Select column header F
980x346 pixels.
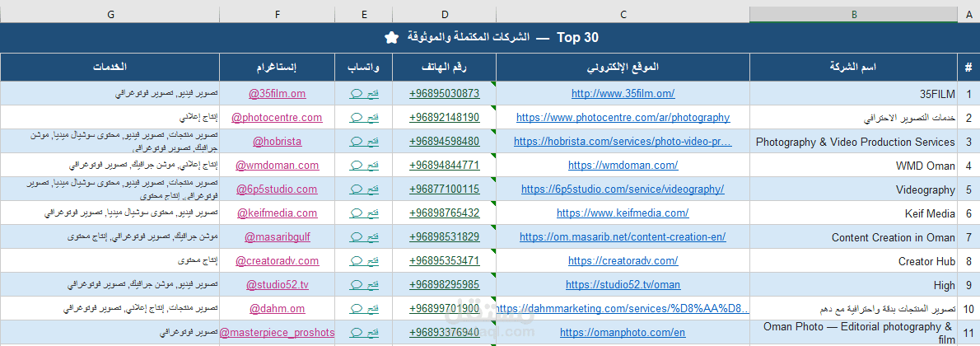tap(277, 14)
